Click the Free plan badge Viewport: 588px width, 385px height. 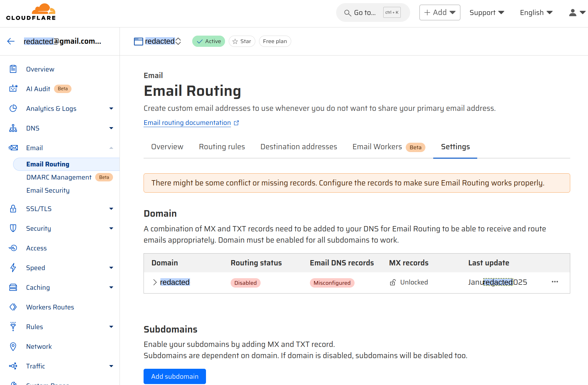click(275, 41)
